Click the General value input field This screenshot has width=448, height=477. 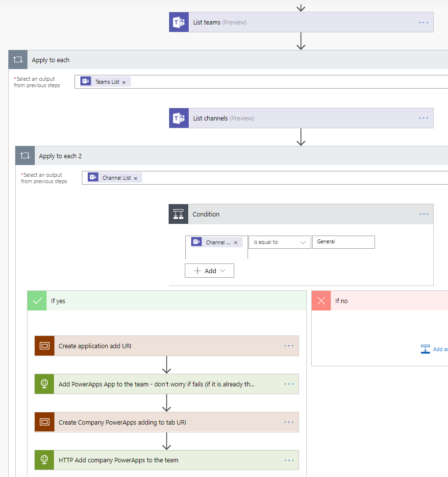(x=343, y=242)
